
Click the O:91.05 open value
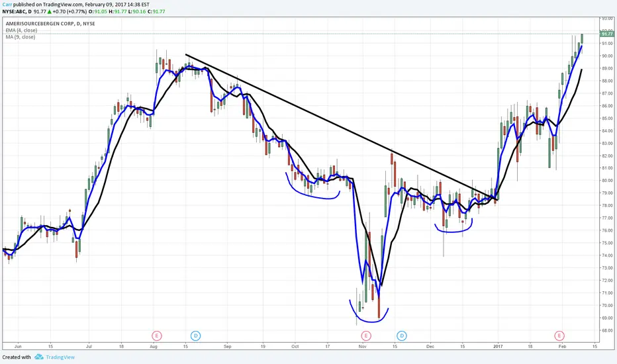click(98, 11)
